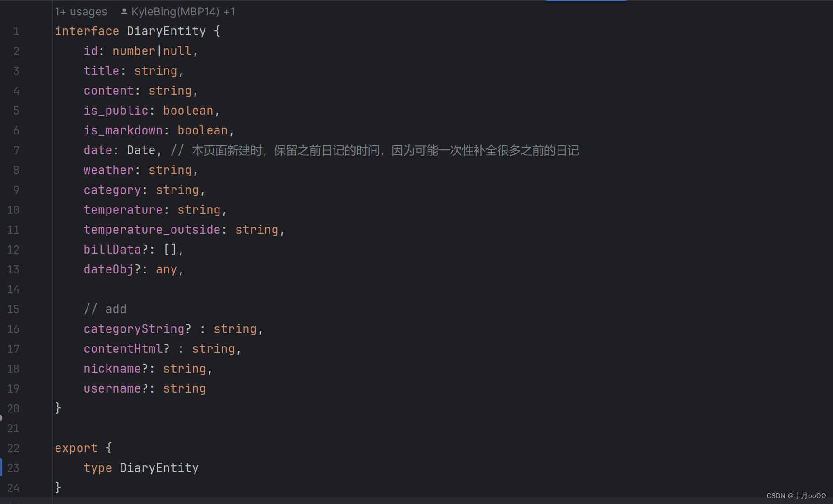This screenshot has width=833, height=504.
Task: Click the 'date' property on line 7
Action: pyautogui.click(x=98, y=150)
